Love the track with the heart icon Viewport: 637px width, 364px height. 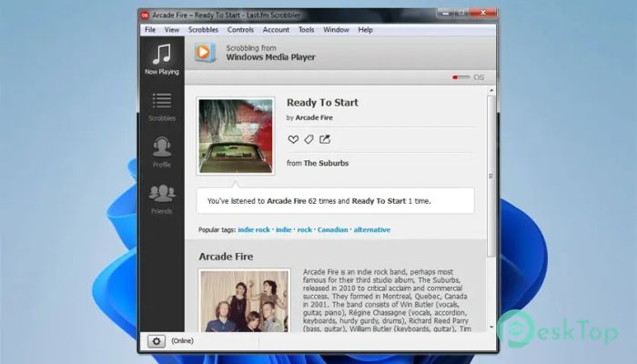[293, 139]
